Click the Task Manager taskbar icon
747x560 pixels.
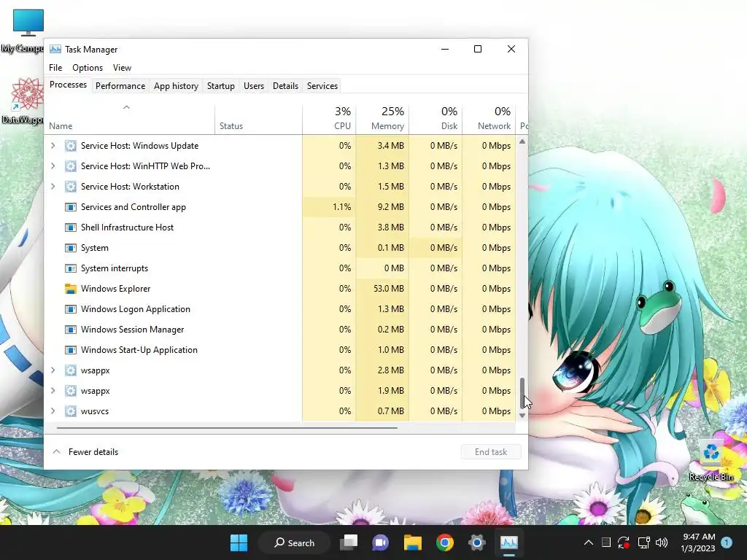[508, 542]
